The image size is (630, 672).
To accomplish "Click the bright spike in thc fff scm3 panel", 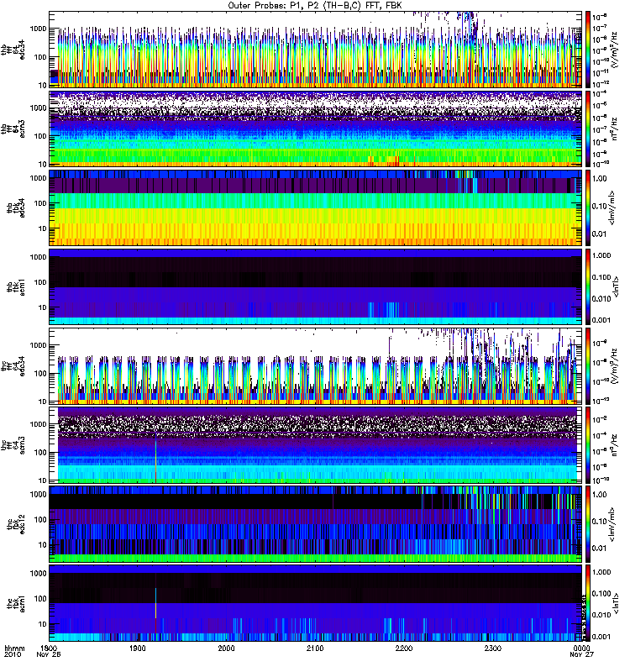I will [155, 459].
